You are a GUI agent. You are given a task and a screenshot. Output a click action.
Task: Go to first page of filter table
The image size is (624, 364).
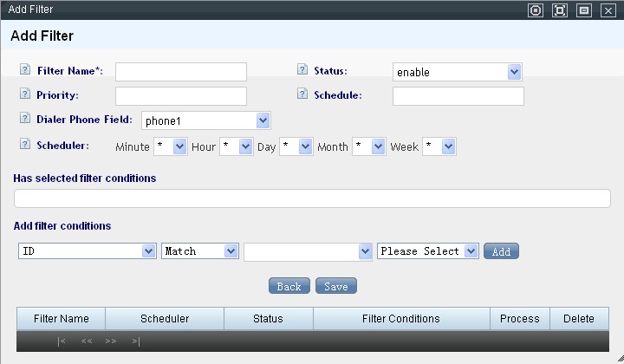(62, 341)
